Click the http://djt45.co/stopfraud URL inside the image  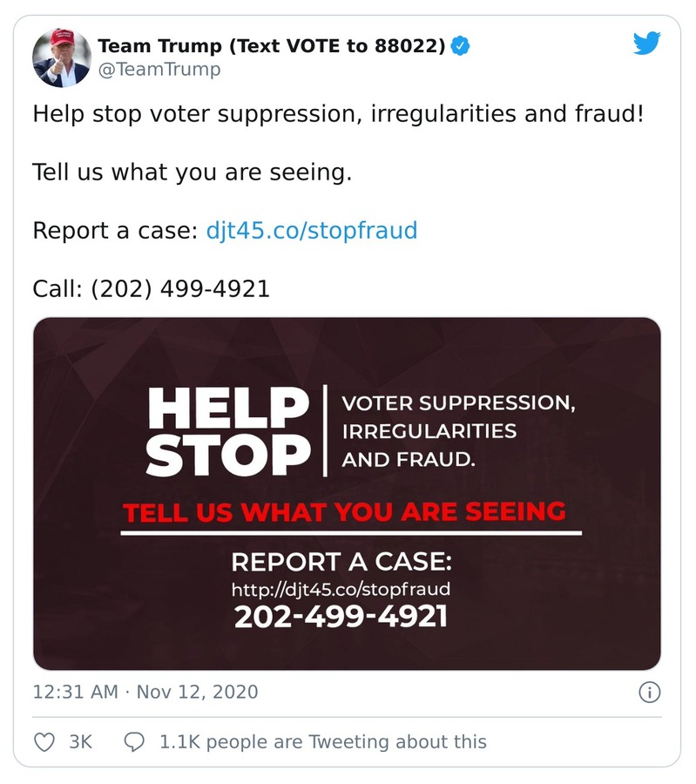click(341, 589)
